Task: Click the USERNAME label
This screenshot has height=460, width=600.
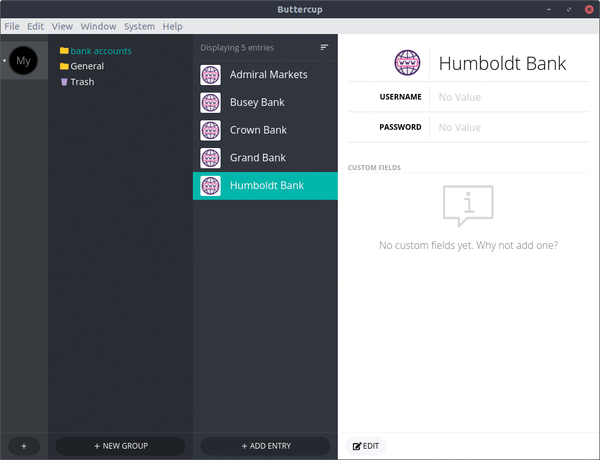Action: tap(400, 97)
